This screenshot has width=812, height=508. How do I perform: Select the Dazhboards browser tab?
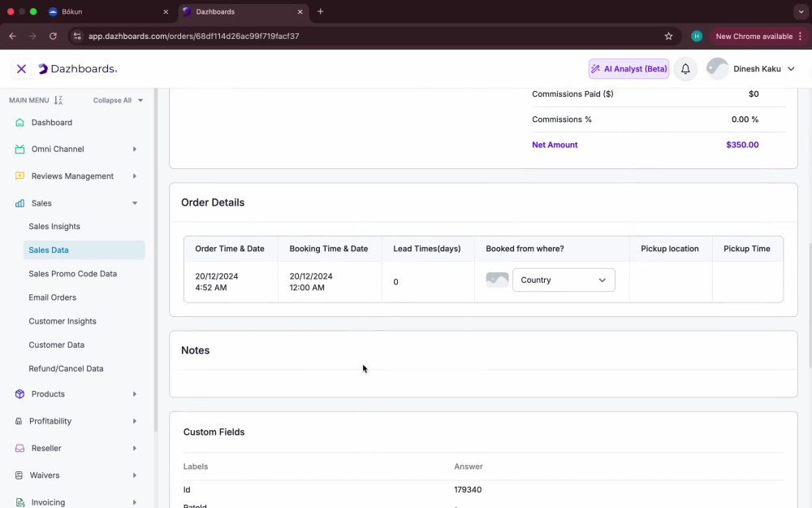(244, 11)
